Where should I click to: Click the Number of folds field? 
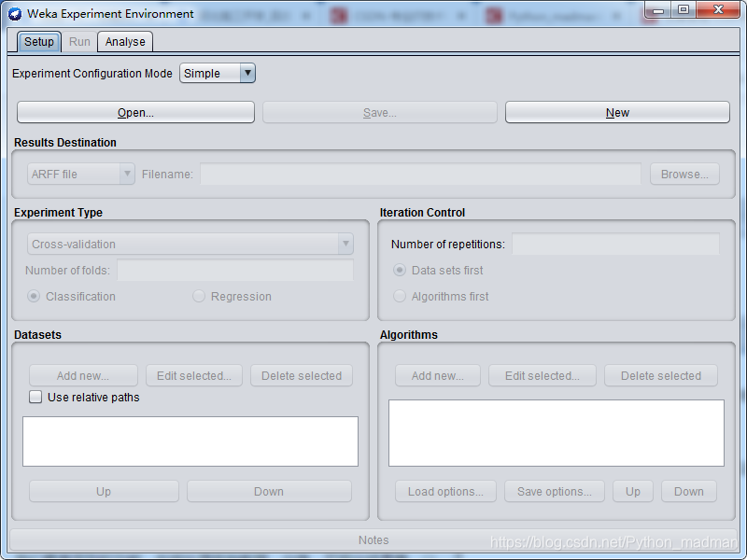[x=235, y=270]
